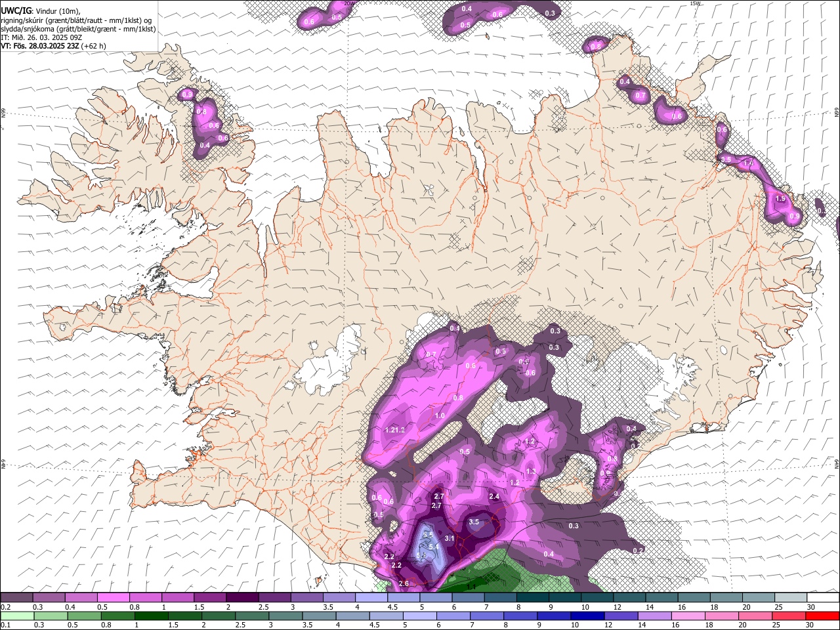
Task: Pick the darkest green rain swatch between 1 and 1.5
Action: point(151,616)
